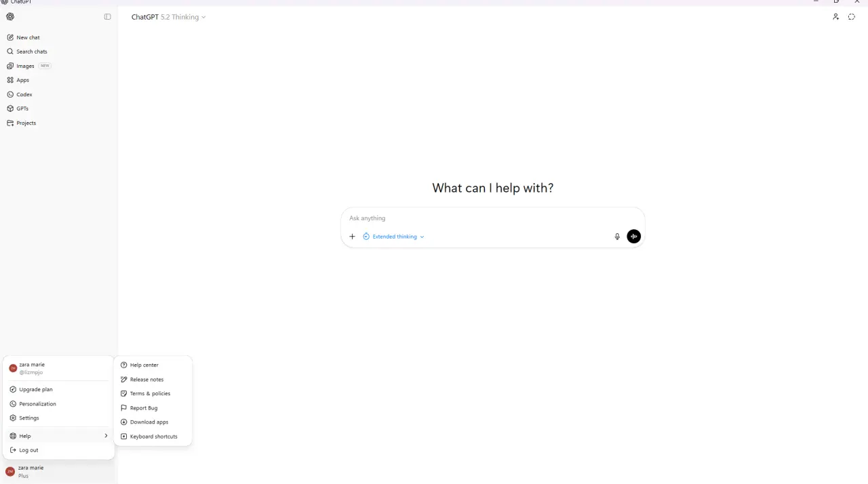868x484 pixels.
Task: Click the Log out arrow icon
Action: click(13, 450)
